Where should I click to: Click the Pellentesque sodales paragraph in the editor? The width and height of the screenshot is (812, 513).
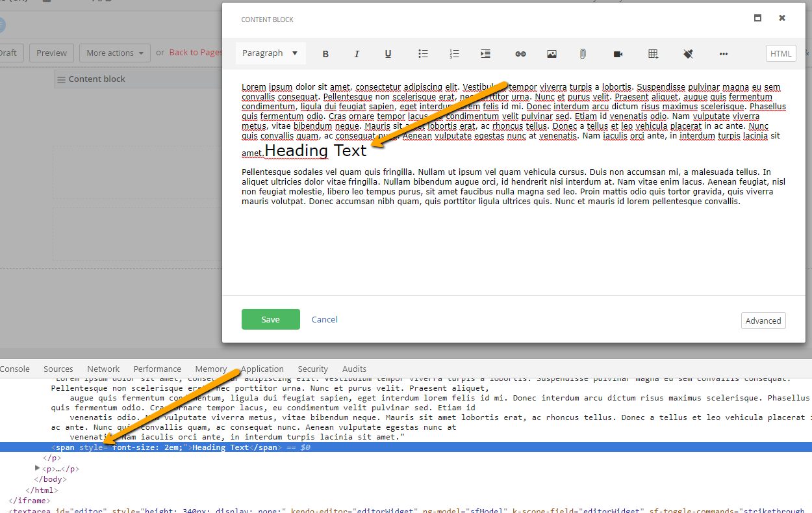[514, 187]
